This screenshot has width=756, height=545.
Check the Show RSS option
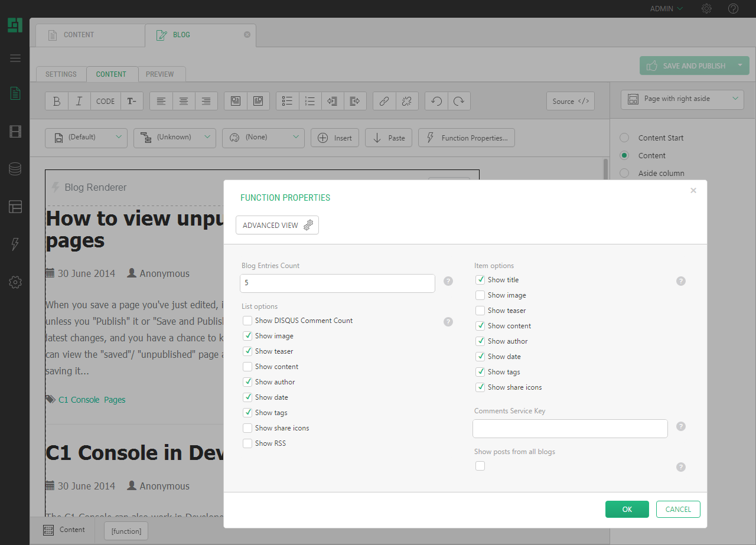[247, 443]
